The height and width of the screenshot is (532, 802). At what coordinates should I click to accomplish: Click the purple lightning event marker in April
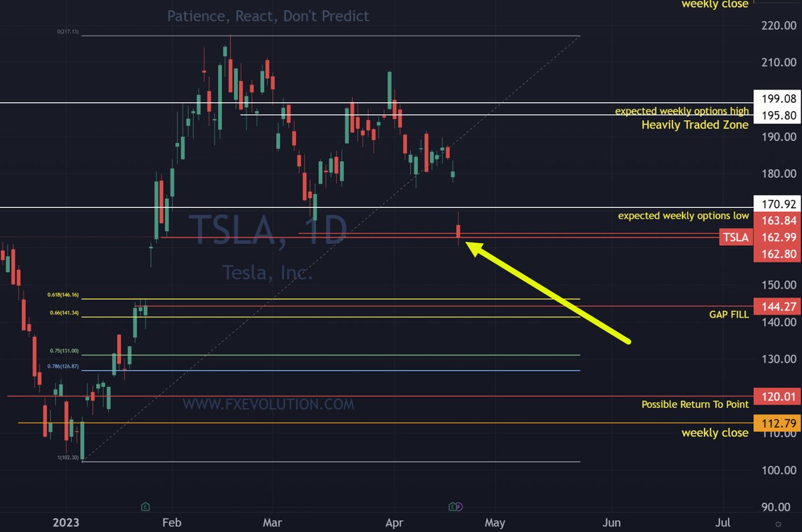click(459, 506)
